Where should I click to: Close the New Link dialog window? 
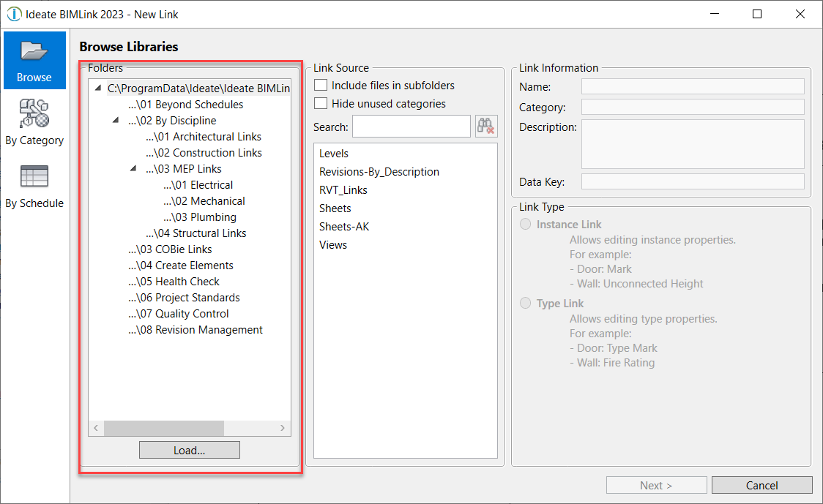(x=800, y=14)
